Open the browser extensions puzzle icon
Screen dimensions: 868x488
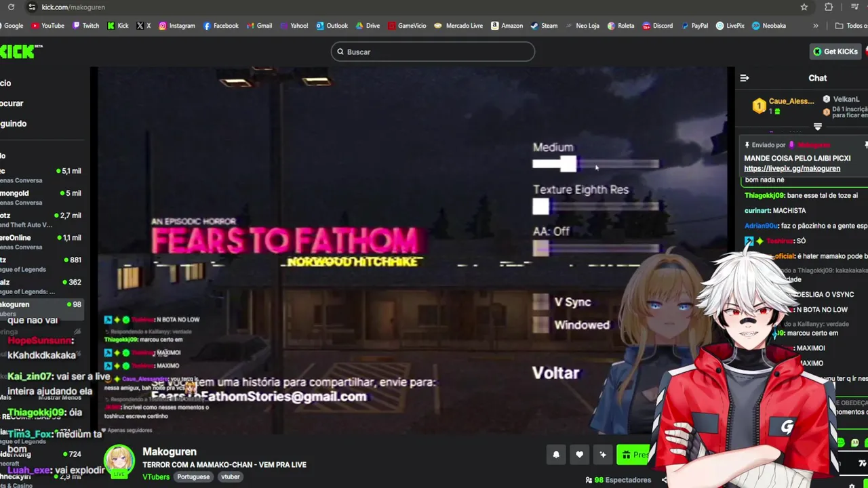tap(829, 7)
